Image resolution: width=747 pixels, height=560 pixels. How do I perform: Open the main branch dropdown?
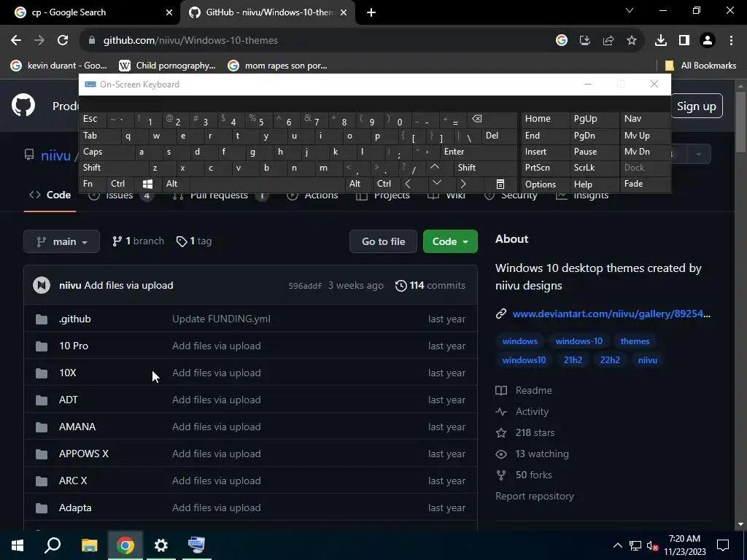[61, 241]
